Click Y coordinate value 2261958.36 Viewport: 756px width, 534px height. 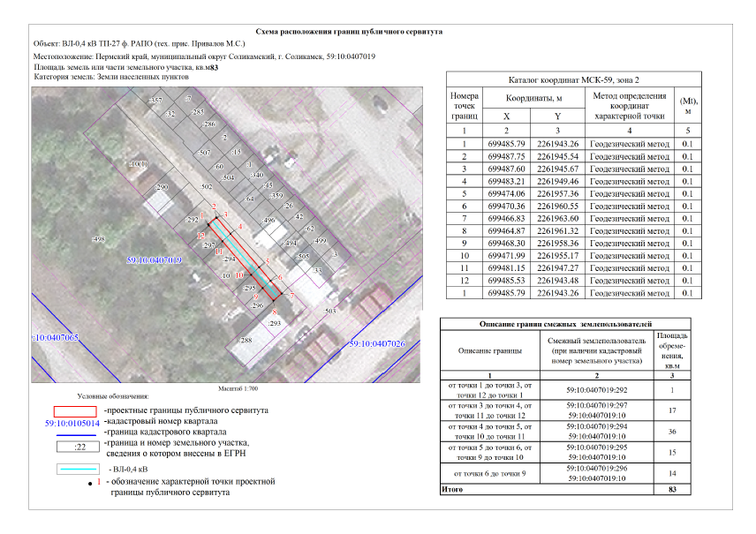(x=558, y=244)
